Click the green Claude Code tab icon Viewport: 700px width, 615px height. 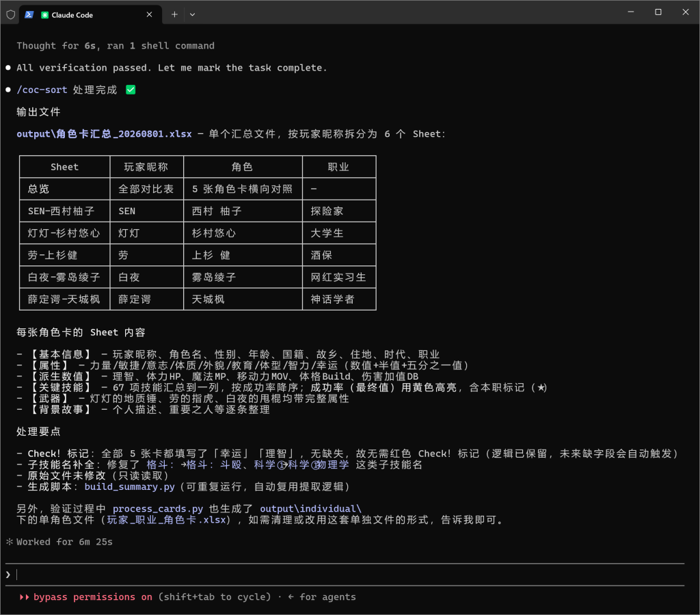[44, 15]
